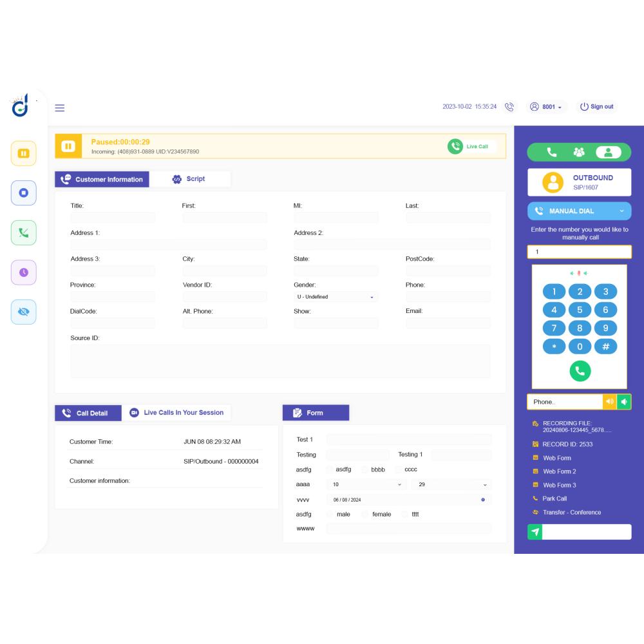Click the yellow speaker volume icon
The image size is (644, 644).
(609, 402)
